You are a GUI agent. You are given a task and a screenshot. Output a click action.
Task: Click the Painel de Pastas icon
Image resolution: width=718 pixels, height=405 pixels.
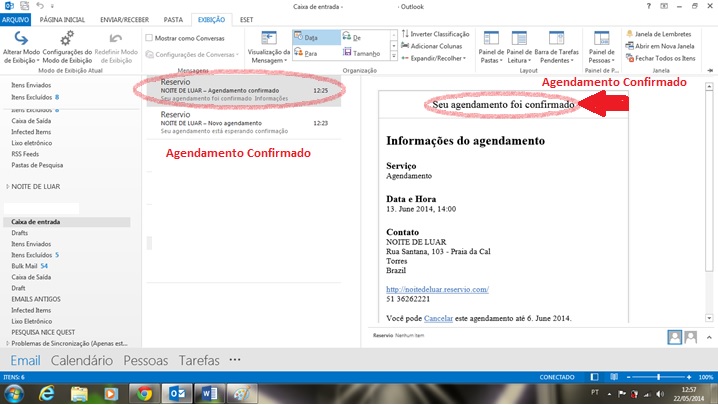(x=491, y=39)
